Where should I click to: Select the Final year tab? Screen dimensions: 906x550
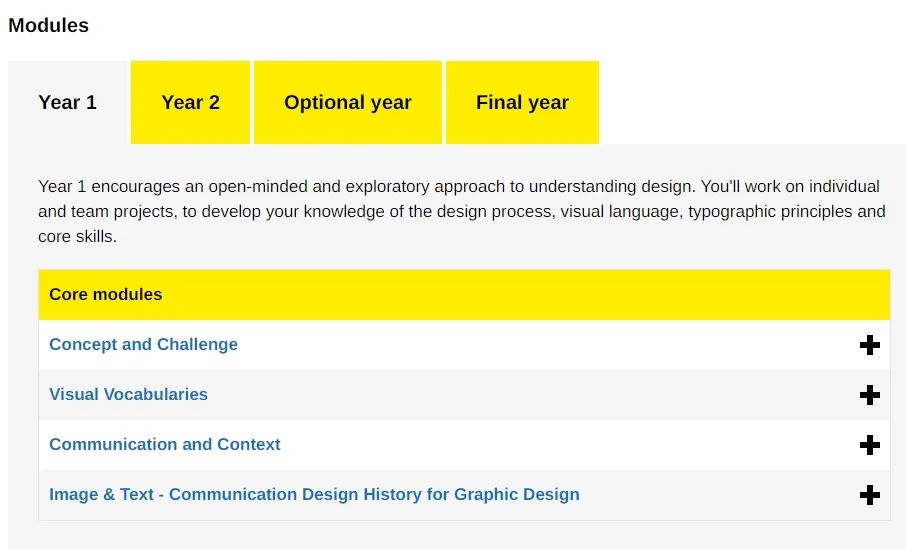[522, 102]
